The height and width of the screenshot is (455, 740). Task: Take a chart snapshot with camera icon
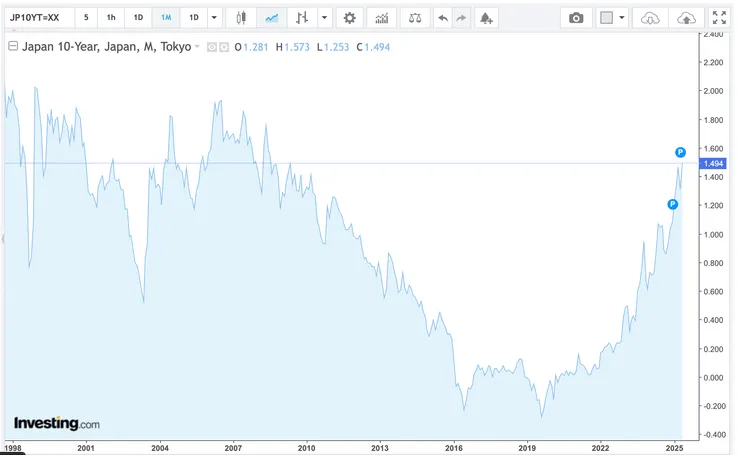(576, 18)
